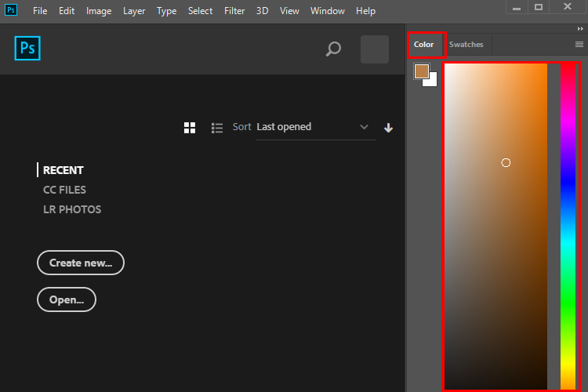This screenshot has width=588, height=392.
Task: Open the Sort Last opened dropdown
Action: pyautogui.click(x=316, y=127)
